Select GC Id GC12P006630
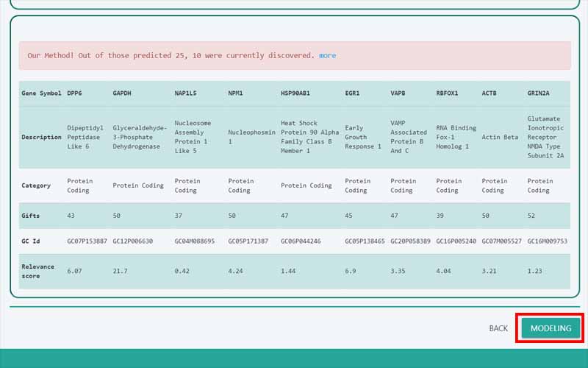This screenshot has height=368, width=588. click(x=133, y=241)
